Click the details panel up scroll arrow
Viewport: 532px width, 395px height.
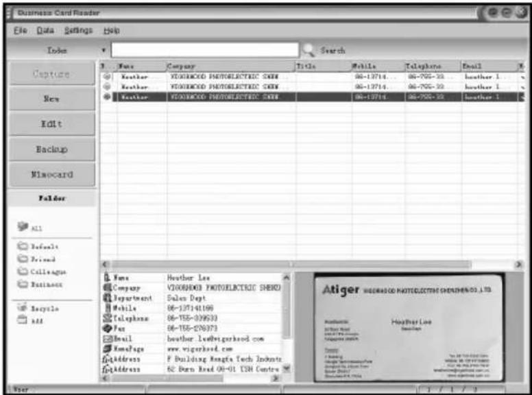287,278
